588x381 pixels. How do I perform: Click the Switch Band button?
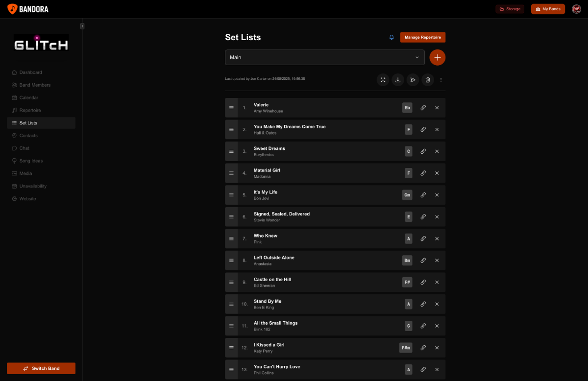(x=41, y=368)
